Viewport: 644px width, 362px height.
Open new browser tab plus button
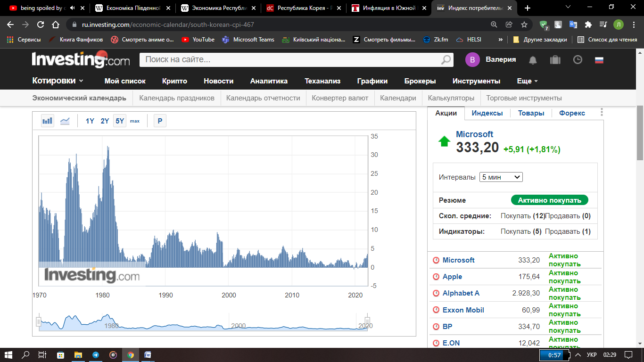point(527,8)
